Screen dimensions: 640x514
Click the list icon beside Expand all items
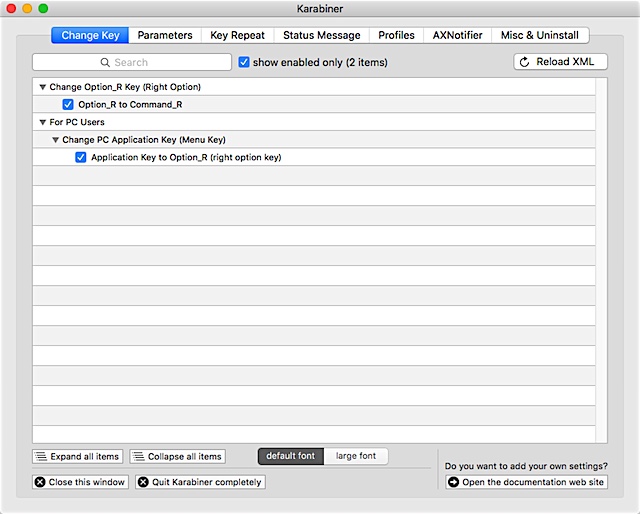click(41, 456)
